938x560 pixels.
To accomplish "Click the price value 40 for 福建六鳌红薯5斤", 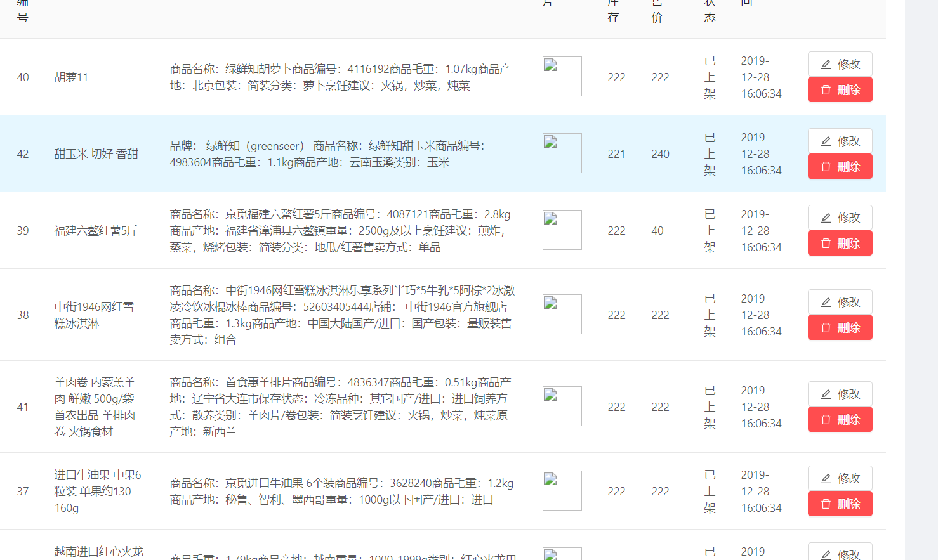I will (x=657, y=231).
